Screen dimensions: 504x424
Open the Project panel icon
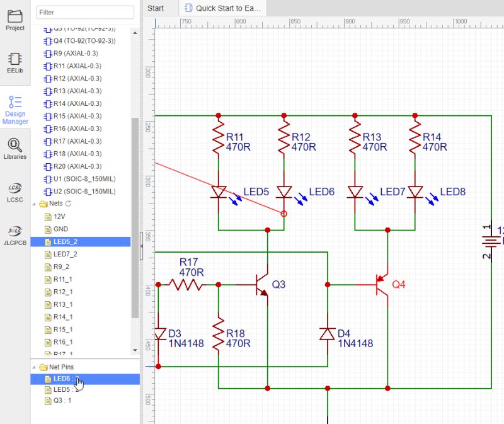point(14,19)
